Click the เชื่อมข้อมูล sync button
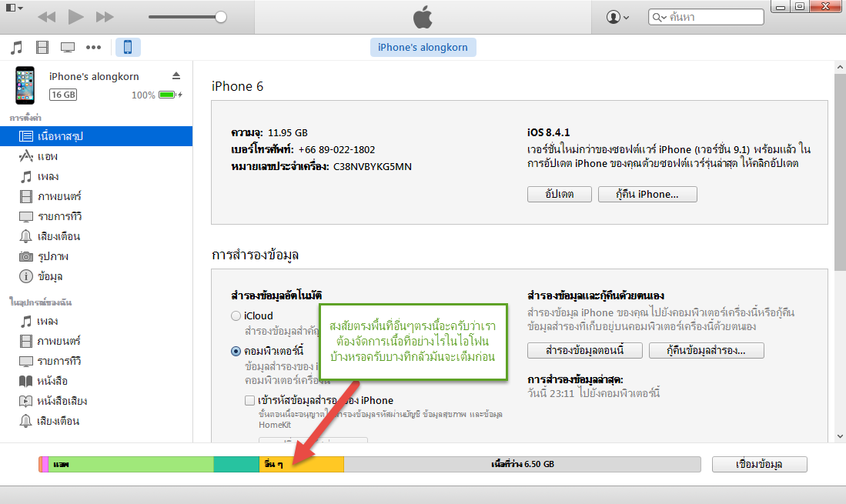846x504 pixels. tap(760, 464)
